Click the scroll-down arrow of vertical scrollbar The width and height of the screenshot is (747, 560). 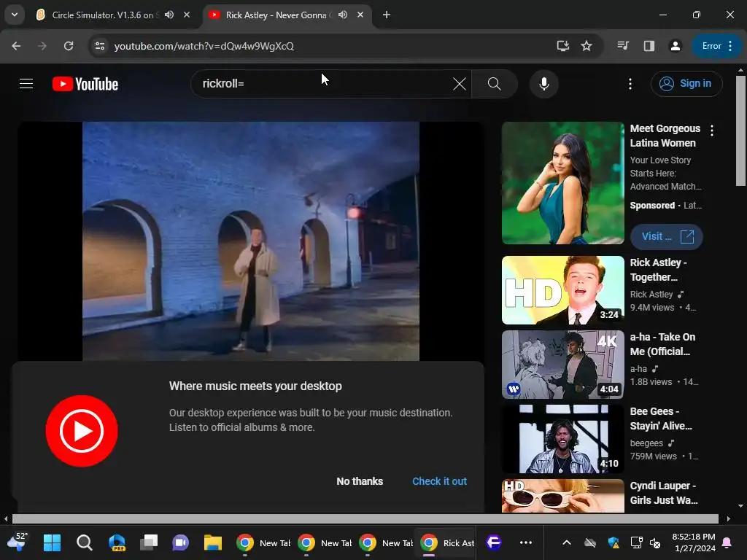click(740, 506)
